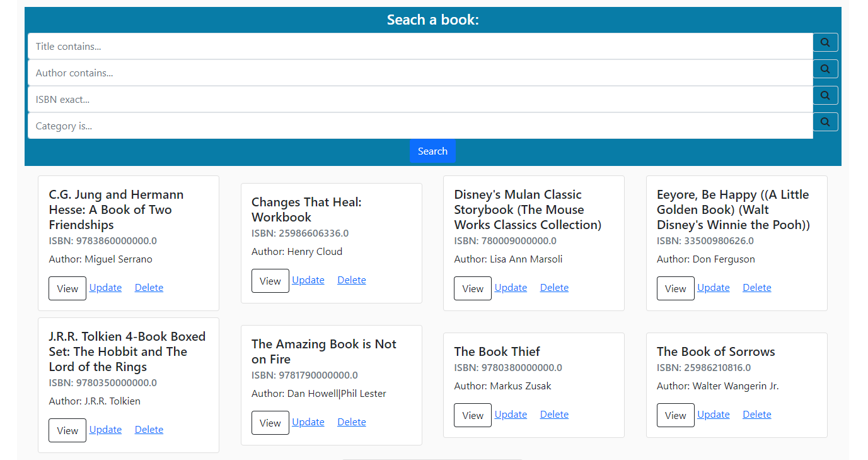The width and height of the screenshot is (868, 460).
Task: View Changes That Heal: Workbook
Action: point(270,281)
